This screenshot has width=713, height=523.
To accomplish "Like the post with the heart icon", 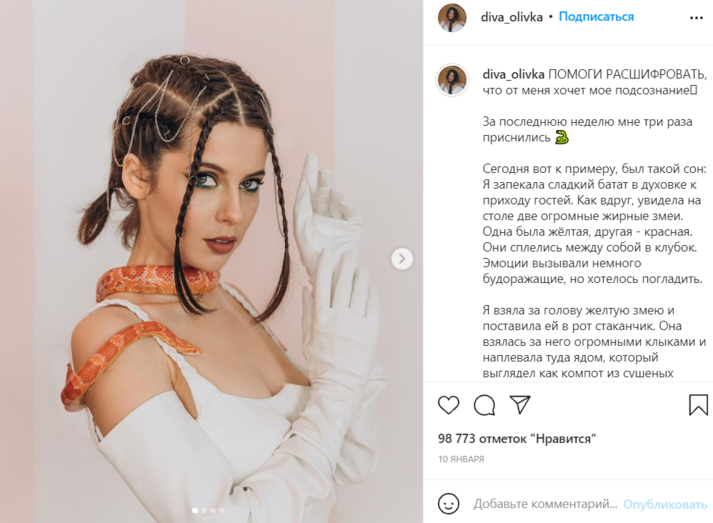I will pyautogui.click(x=448, y=404).
